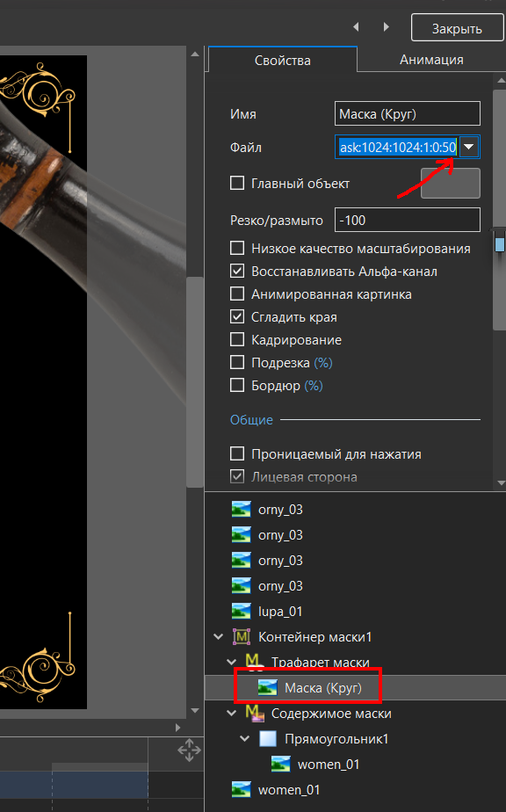Image resolution: width=506 pixels, height=812 pixels.
Task: Select the lupa_01 image object icon
Action: point(242,611)
